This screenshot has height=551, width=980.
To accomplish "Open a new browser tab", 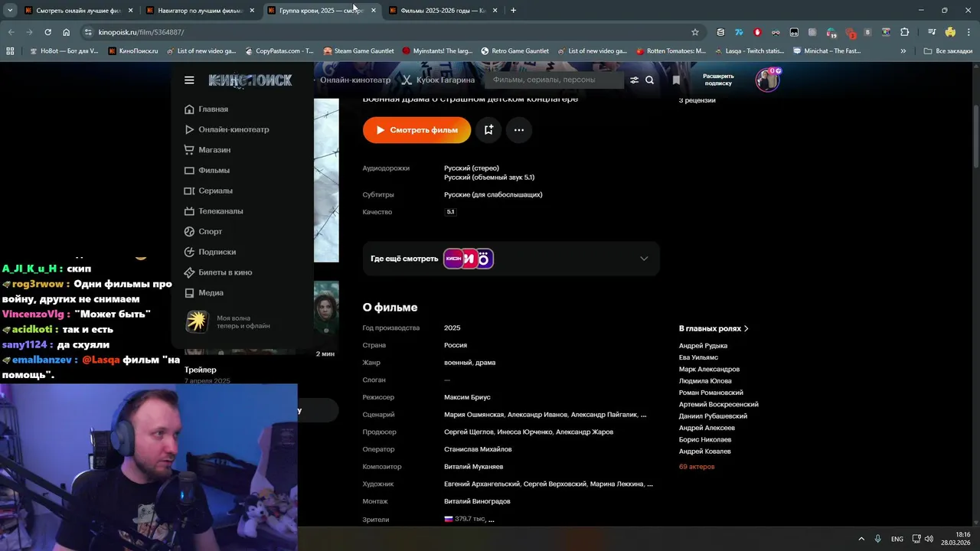I will [x=513, y=10].
